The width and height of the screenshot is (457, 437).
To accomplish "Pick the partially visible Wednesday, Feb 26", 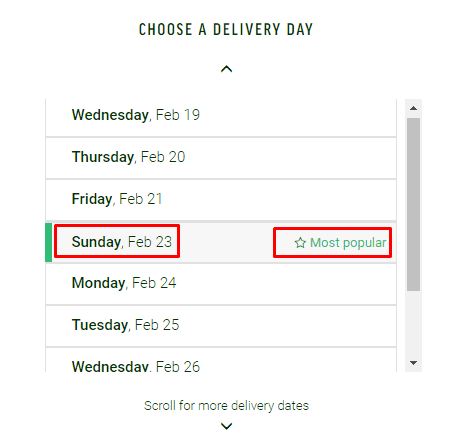I will tap(221, 360).
